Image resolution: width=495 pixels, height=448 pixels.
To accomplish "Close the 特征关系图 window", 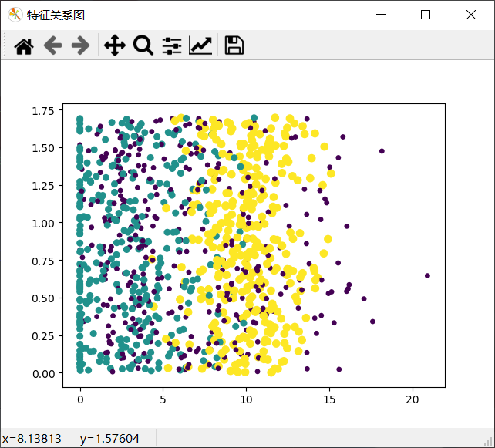I will click(471, 15).
